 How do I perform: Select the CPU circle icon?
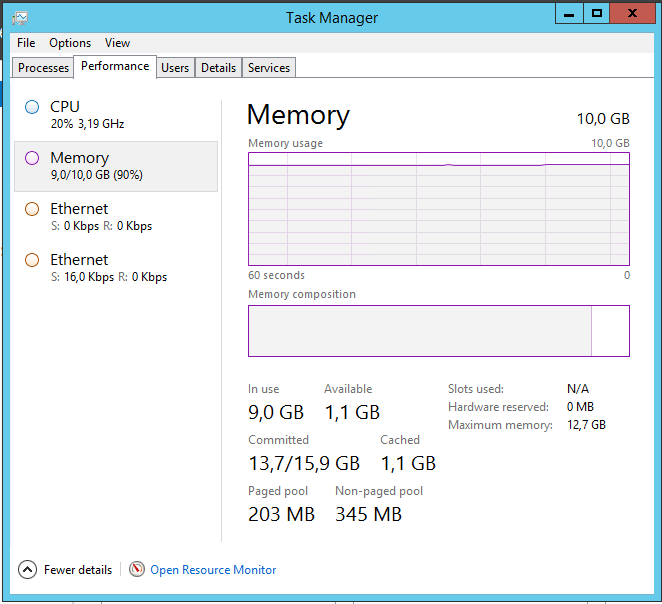[32, 107]
